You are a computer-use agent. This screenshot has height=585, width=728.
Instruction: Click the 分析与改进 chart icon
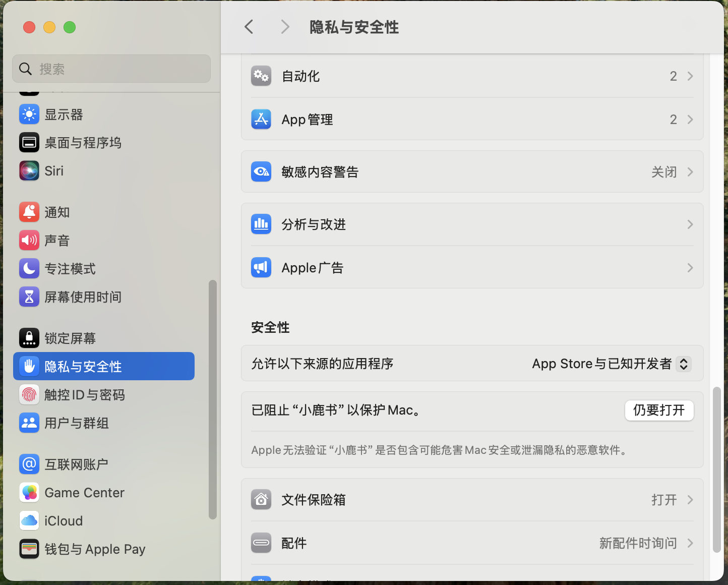tap(261, 224)
